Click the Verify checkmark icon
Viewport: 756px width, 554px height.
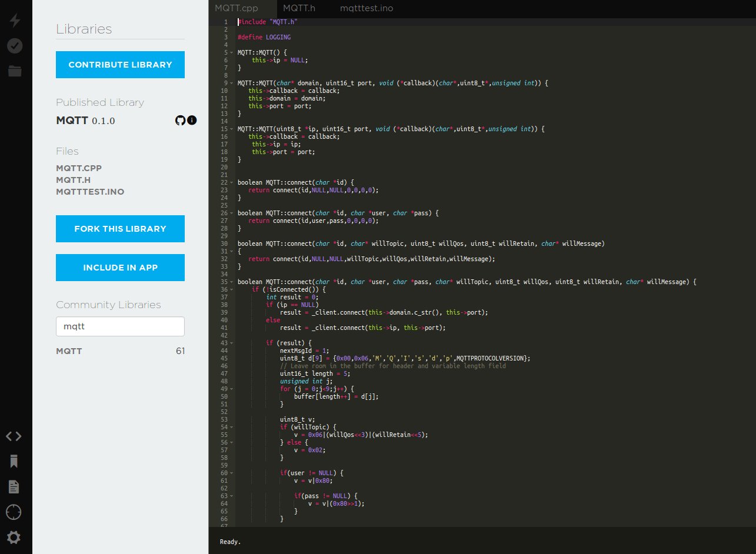pos(15,46)
